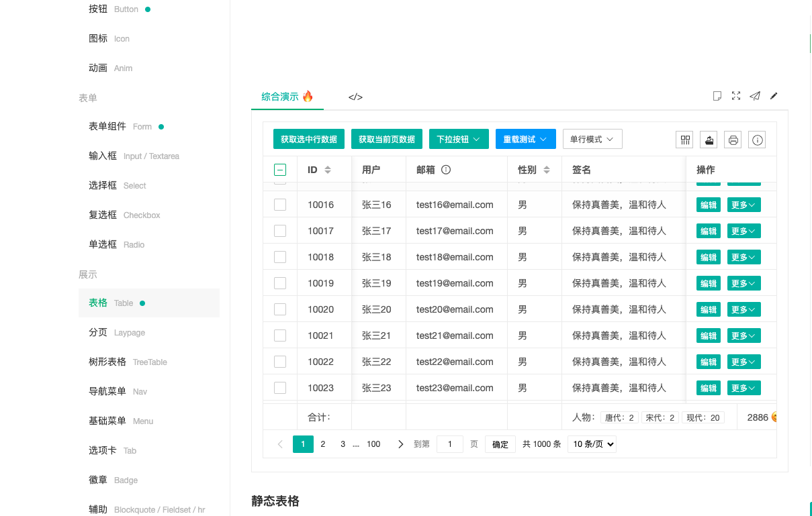Viewport: 812px width, 516px height.
Task: Open 徽章 Badge in sidebar
Action: point(113,480)
